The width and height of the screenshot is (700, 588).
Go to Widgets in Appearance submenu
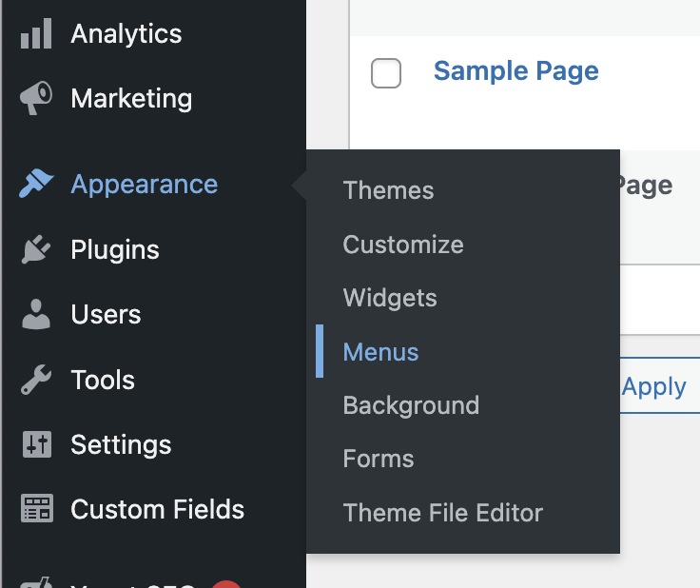click(390, 298)
